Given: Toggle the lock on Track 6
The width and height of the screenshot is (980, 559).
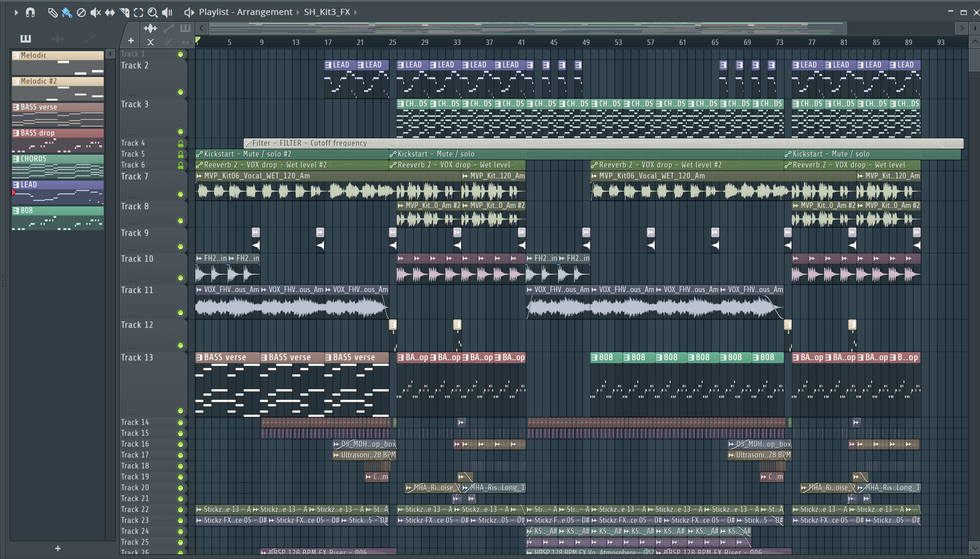Looking at the screenshot, I should 180,165.
